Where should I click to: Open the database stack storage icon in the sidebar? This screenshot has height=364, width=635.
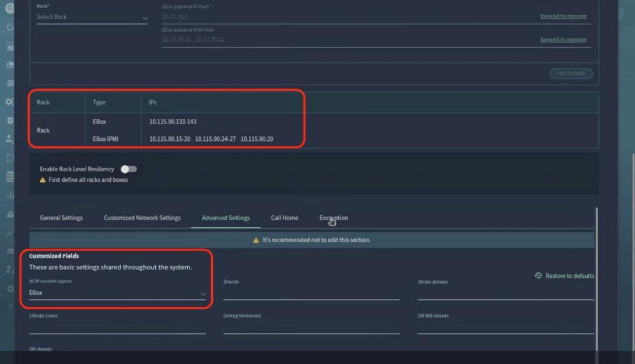(x=8, y=176)
